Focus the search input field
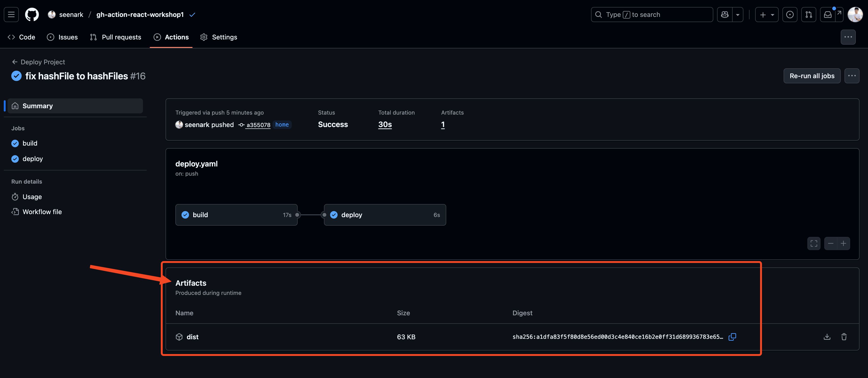Viewport: 868px width, 378px height. tap(652, 15)
